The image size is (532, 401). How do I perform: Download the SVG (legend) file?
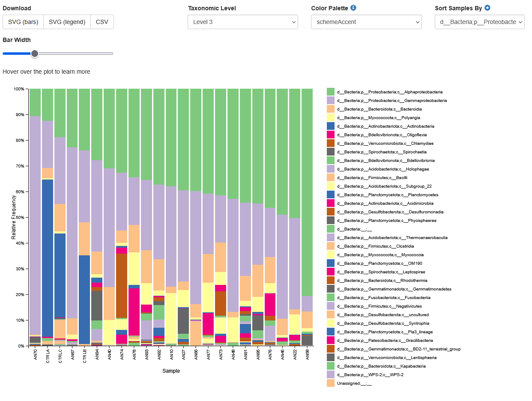coord(67,22)
